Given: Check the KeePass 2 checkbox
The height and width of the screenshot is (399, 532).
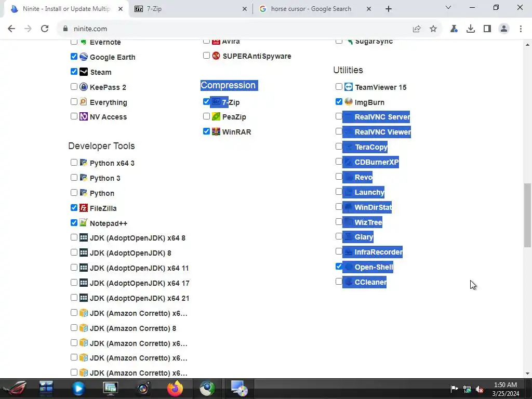Looking at the screenshot, I should pyautogui.click(x=74, y=87).
